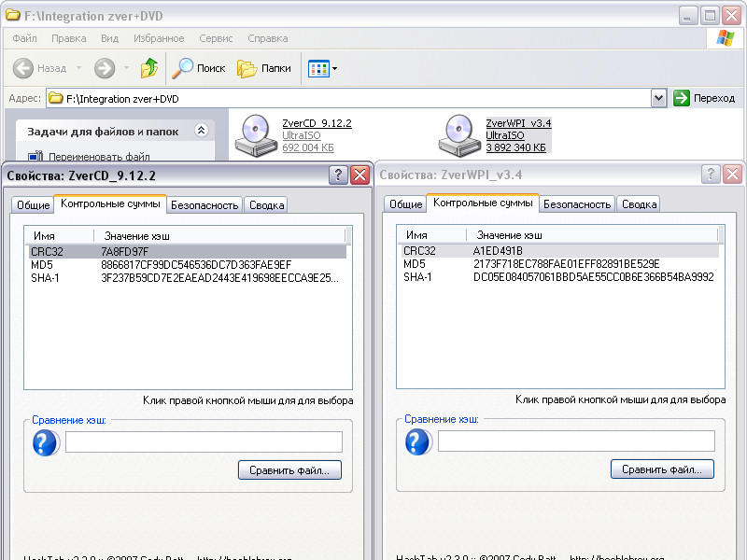Click the Back arrow icon in Explorer toolbar

click(x=22, y=68)
